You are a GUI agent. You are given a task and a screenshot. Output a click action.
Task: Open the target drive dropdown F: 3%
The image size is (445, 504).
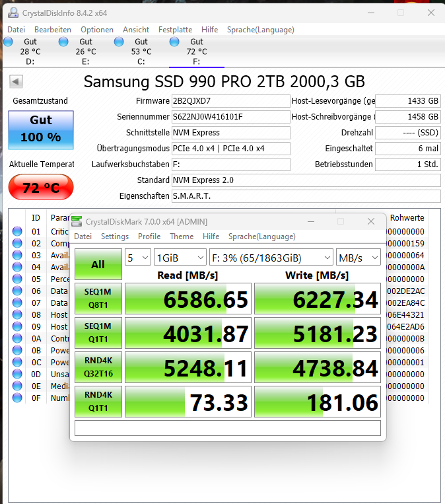[x=271, y=258]
